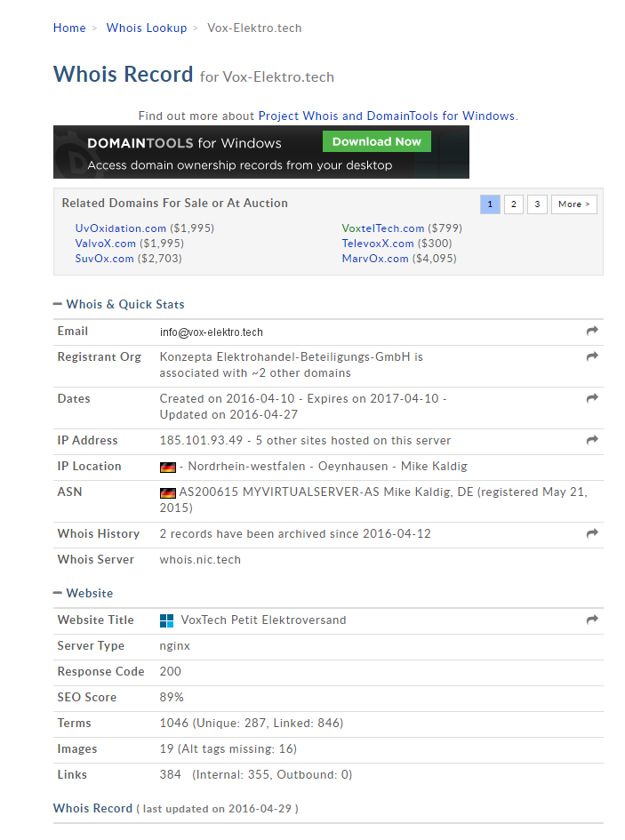Click the Download Now button
The image size is (625, 840).
tap(377, 142)
